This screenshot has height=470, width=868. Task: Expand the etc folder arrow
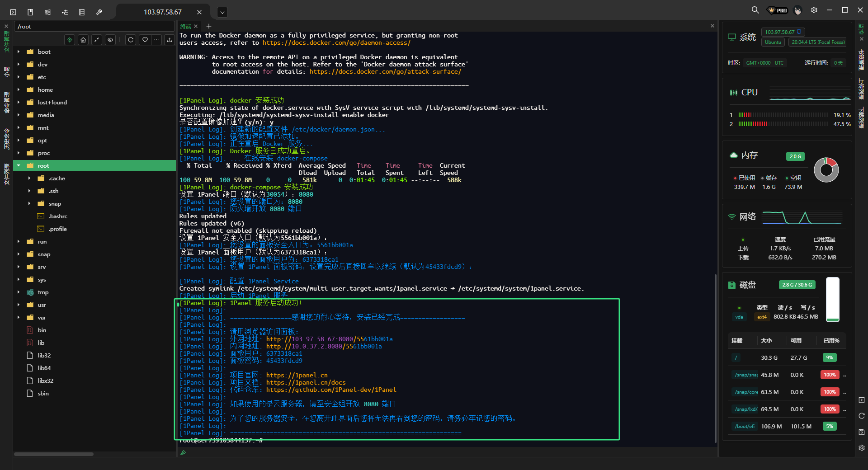(19, 77)
